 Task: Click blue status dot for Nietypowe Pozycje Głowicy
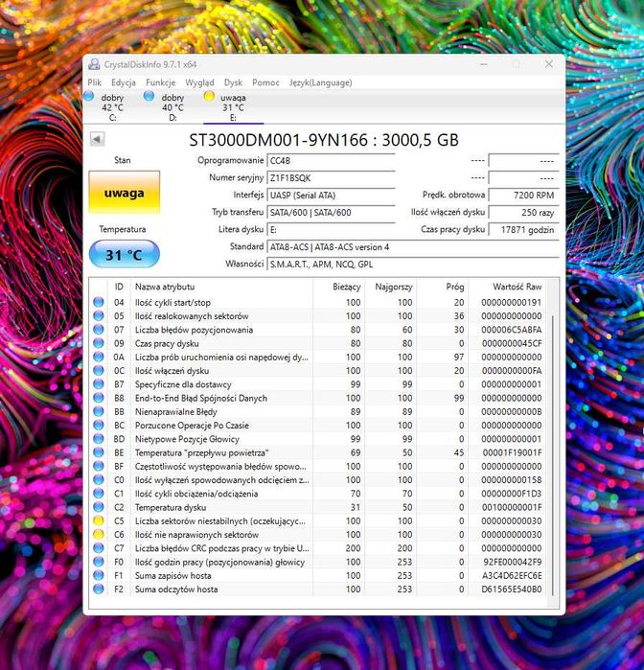coord(99,439)
